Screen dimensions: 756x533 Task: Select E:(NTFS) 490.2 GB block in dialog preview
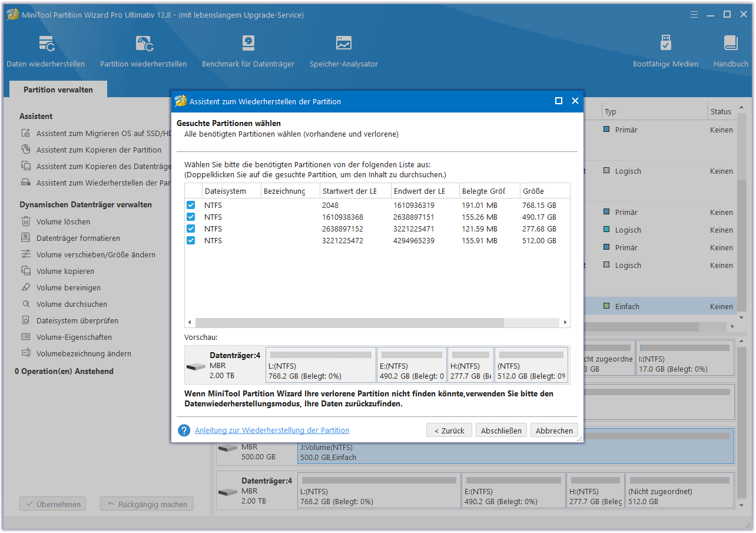412,365
